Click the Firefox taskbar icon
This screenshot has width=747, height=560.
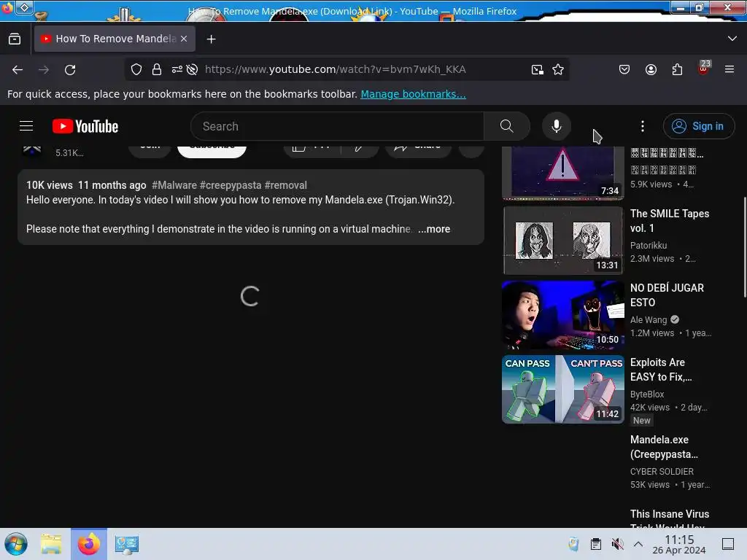(89, 544)
